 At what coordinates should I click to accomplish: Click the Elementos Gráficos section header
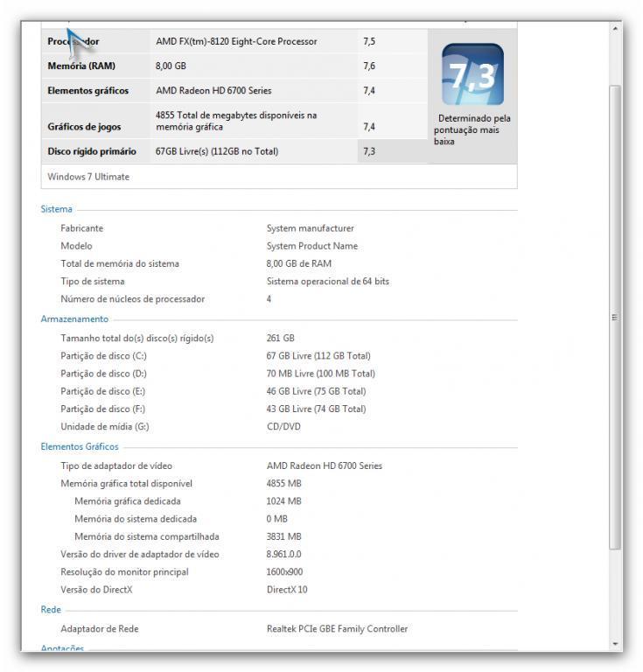[x=80, y=447]
